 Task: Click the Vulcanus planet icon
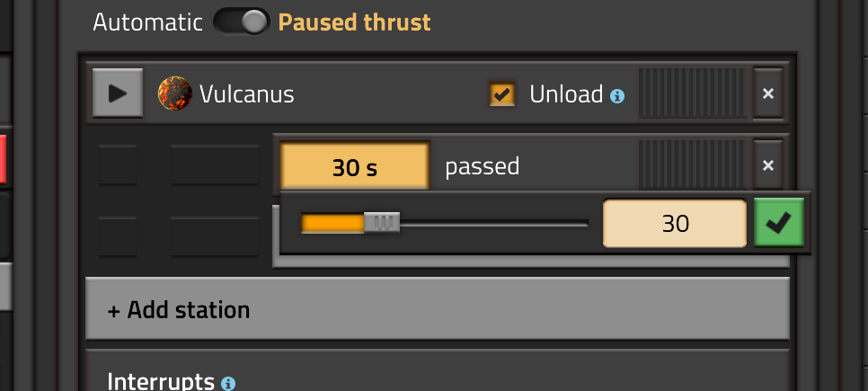175,93
